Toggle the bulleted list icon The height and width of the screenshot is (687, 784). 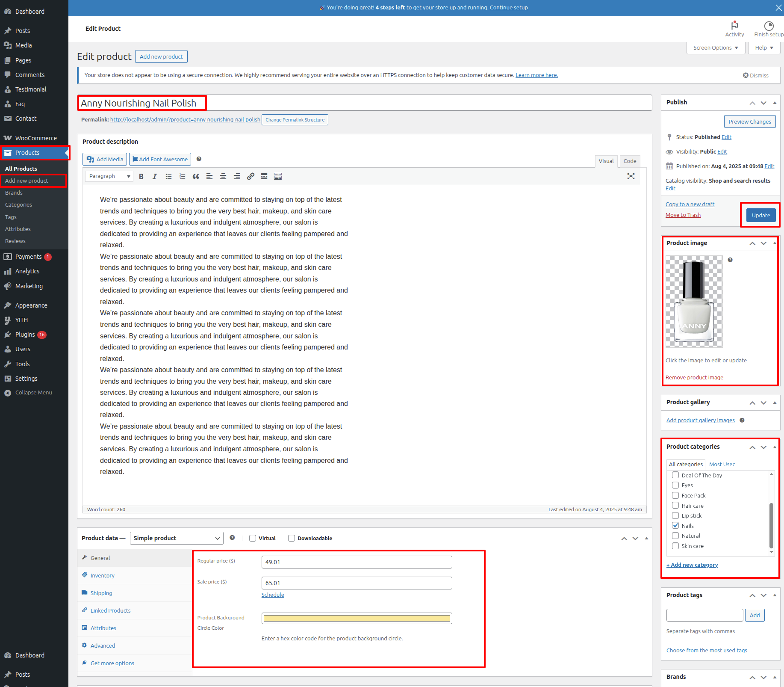coord(168,176)
